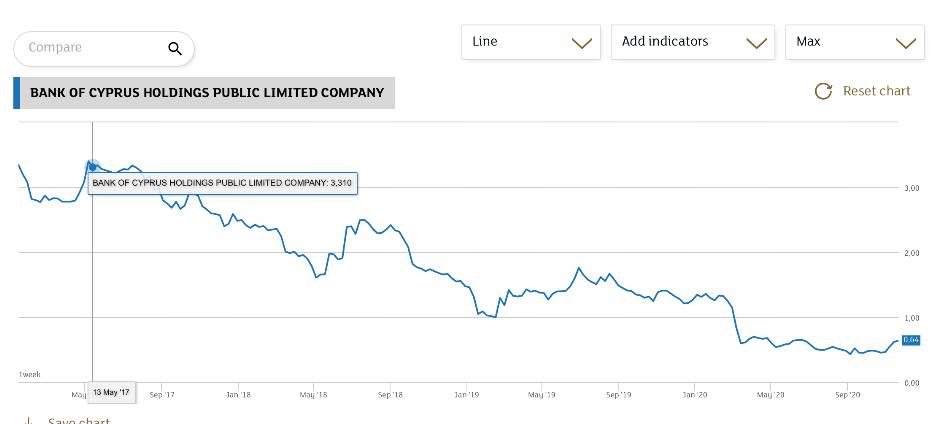The width and height of the screenshot is (939, 424).
Task: Click the chevron arrow on Add indicators
Action: point(756,43)
